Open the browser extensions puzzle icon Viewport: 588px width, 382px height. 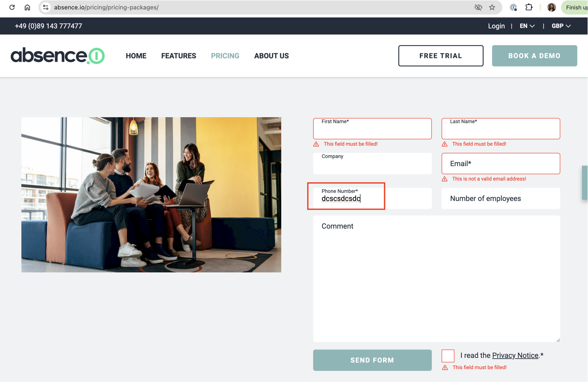click(x=529, y=7)
